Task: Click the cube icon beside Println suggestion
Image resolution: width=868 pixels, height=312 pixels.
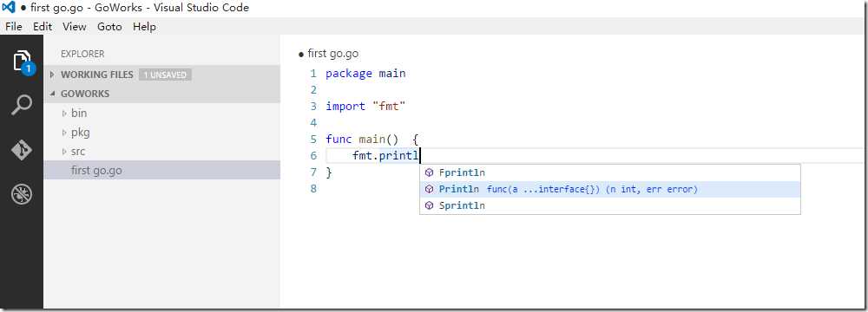Action: [429, 189]
